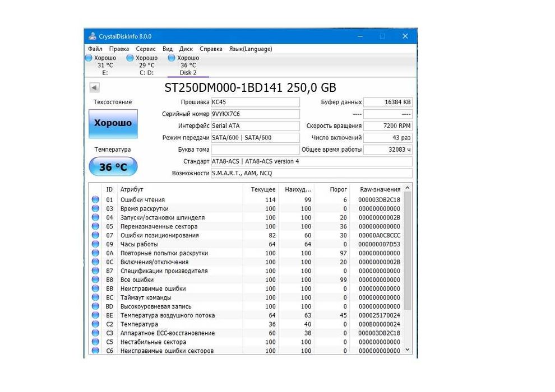
Task: Click status circle for row C3 Аппаратное ECC-восстановление
Action: coord(95,333)
